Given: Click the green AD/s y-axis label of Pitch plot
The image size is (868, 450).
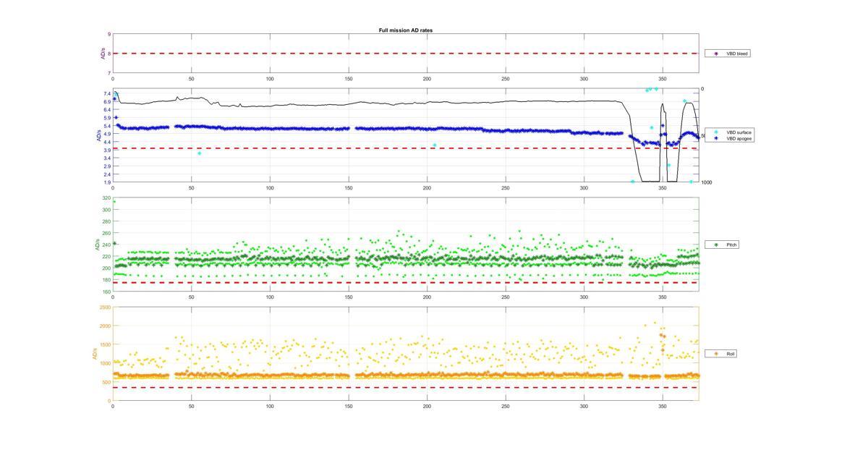Looking at the screenshot, I should pyautogui.click(x=96, y=245).
